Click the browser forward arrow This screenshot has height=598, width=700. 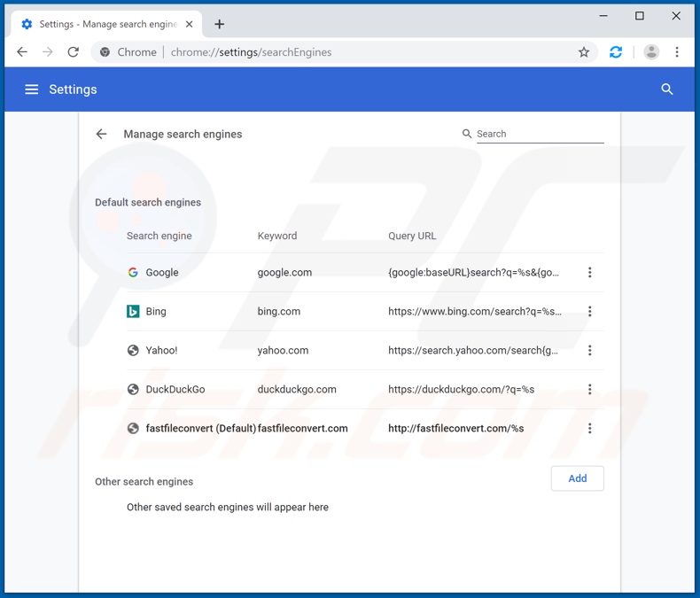click(47, 52)
